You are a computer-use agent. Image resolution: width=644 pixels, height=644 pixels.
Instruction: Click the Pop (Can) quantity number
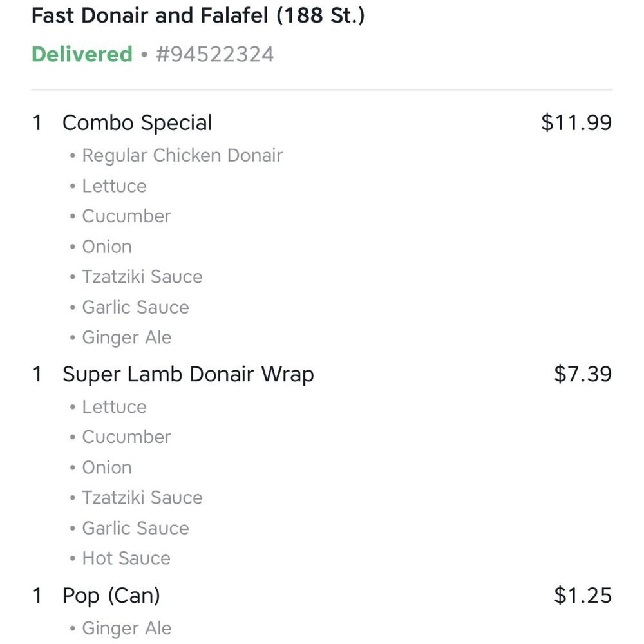coord(37,596)
